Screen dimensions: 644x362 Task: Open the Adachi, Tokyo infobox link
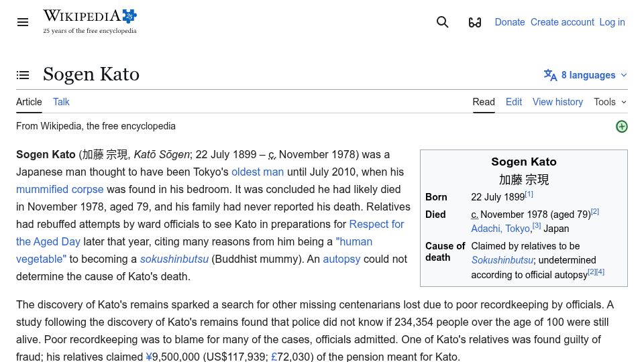[x=500, y=229]
